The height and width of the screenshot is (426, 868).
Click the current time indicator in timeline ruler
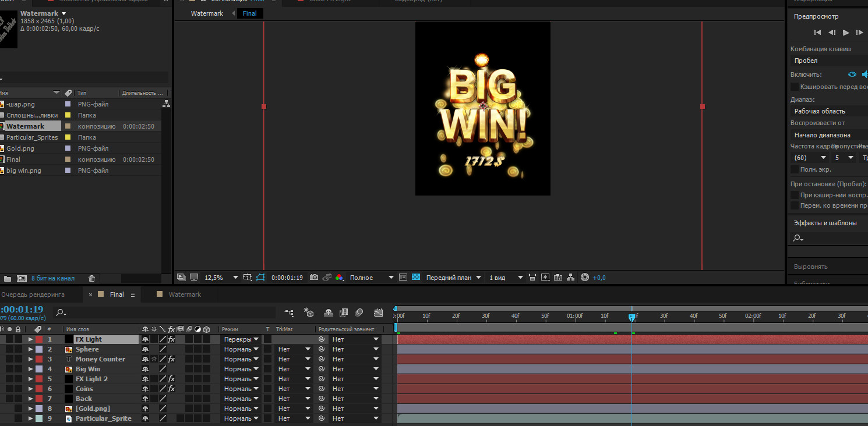click(x=631, y=317)
